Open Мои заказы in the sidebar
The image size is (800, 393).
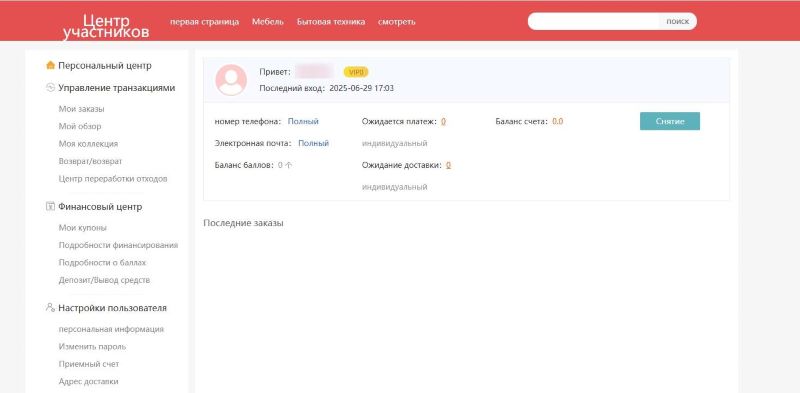(82, 109)
